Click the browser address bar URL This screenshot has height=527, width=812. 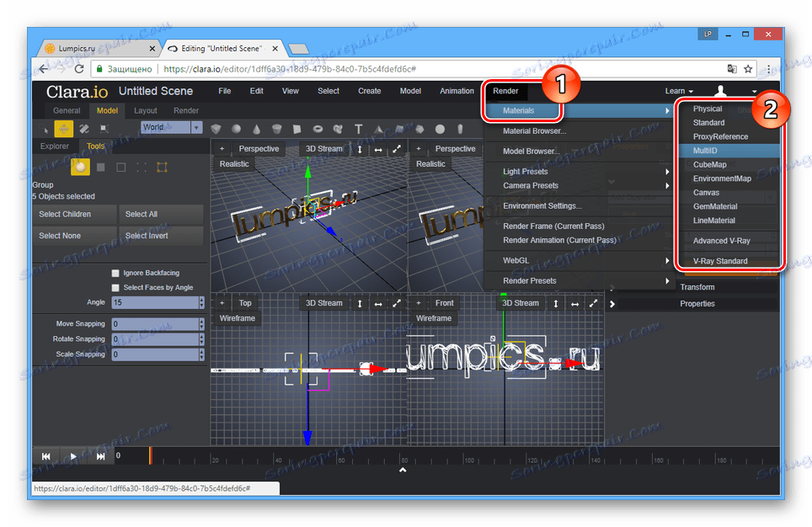[290, 69]
